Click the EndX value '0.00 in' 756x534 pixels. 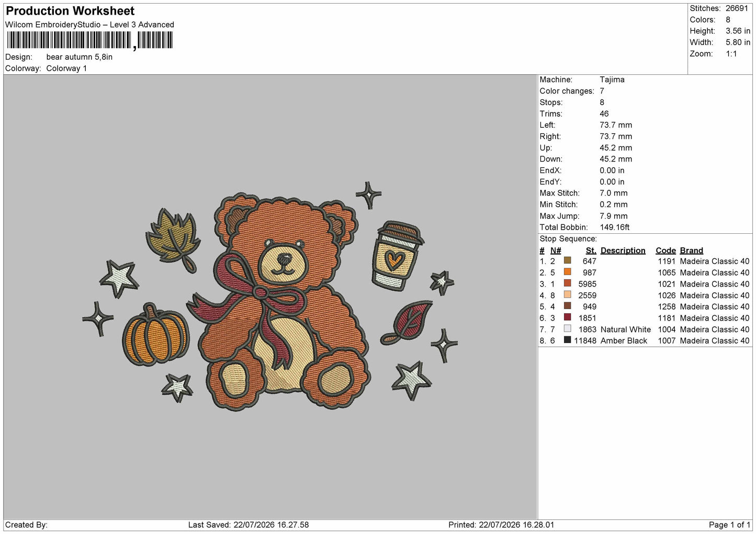point(612,171)
